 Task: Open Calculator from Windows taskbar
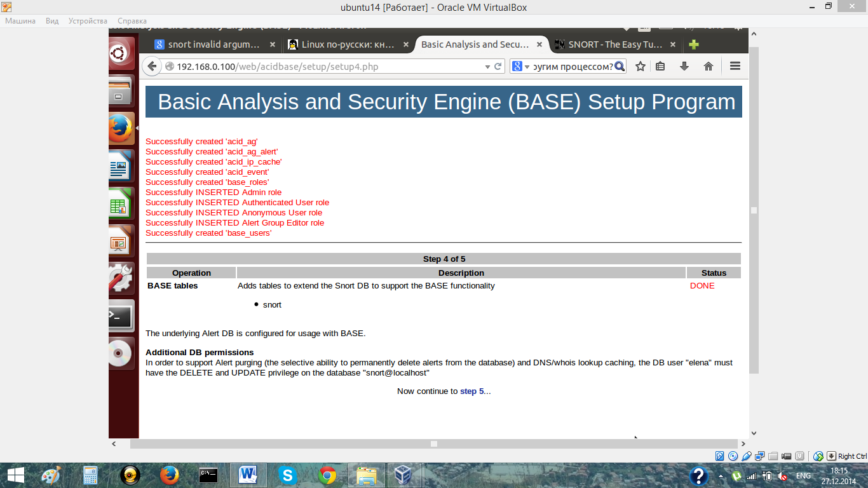[x=90, y=475]
